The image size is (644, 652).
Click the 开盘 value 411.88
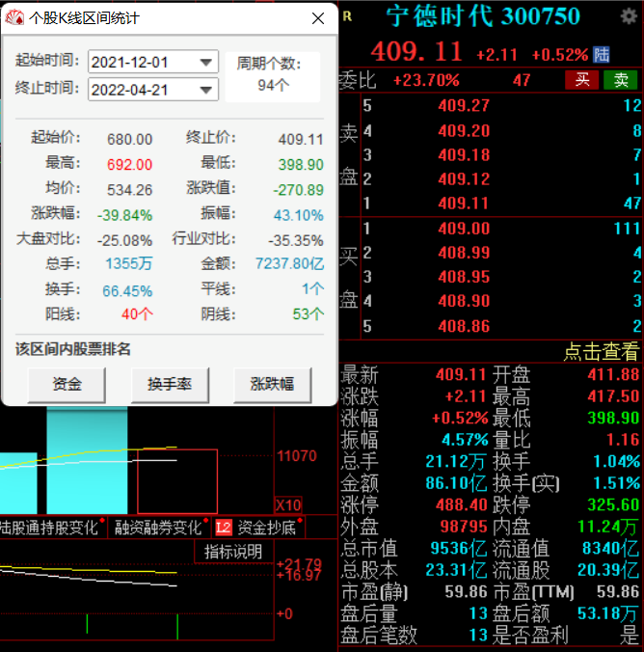point(613,375)
